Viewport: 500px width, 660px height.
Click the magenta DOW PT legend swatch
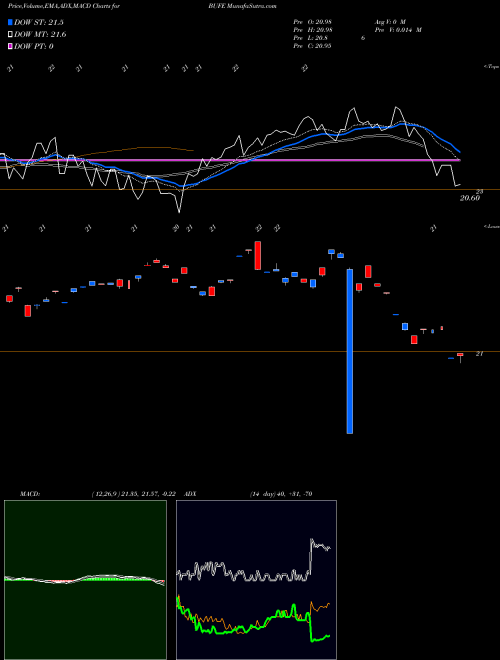[x=10, y=46]
